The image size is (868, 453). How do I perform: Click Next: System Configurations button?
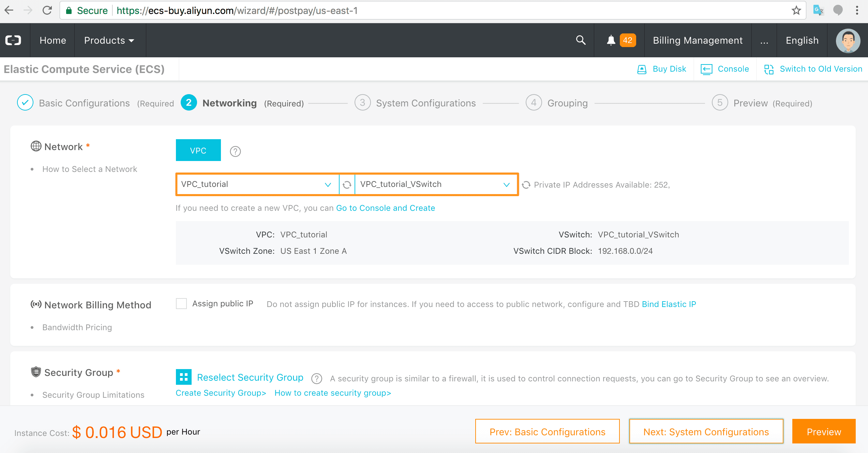[x=706, y=432]
